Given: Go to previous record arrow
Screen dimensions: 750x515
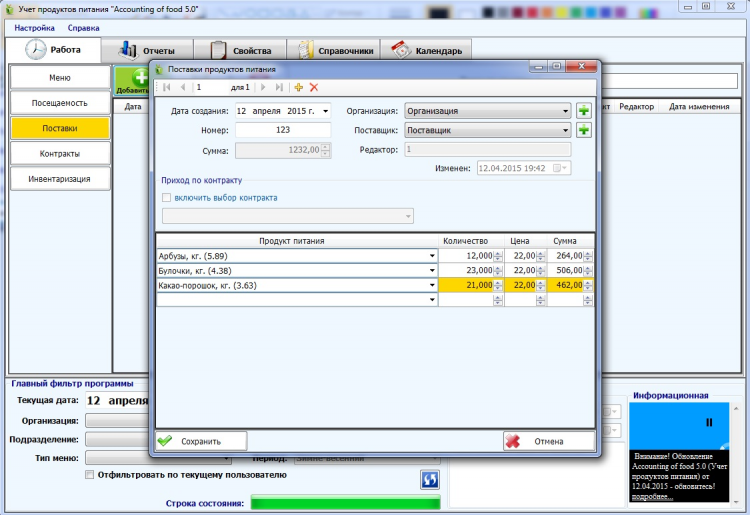Looking at the screenshot, I should (x=183, y=87).
